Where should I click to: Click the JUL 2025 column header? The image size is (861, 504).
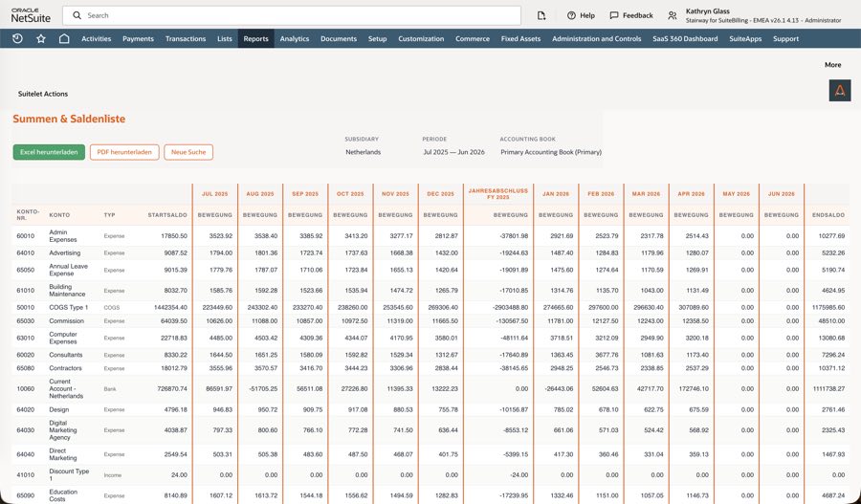pos(214,194)
